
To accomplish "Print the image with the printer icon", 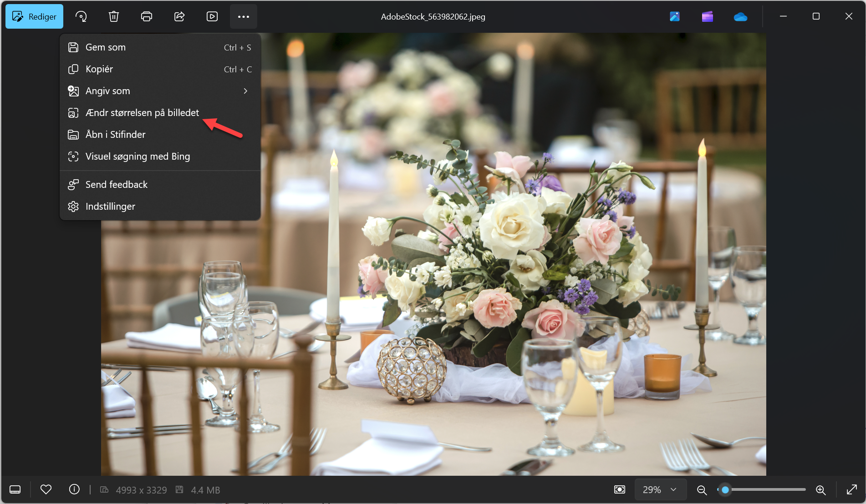I will pos(147,16).
